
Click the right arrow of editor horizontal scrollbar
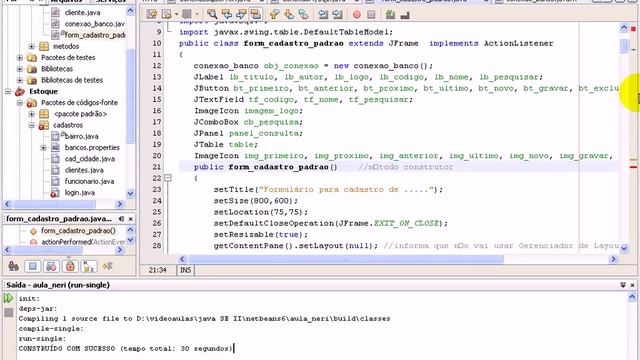pyautogui.click(x=613, y=259)
